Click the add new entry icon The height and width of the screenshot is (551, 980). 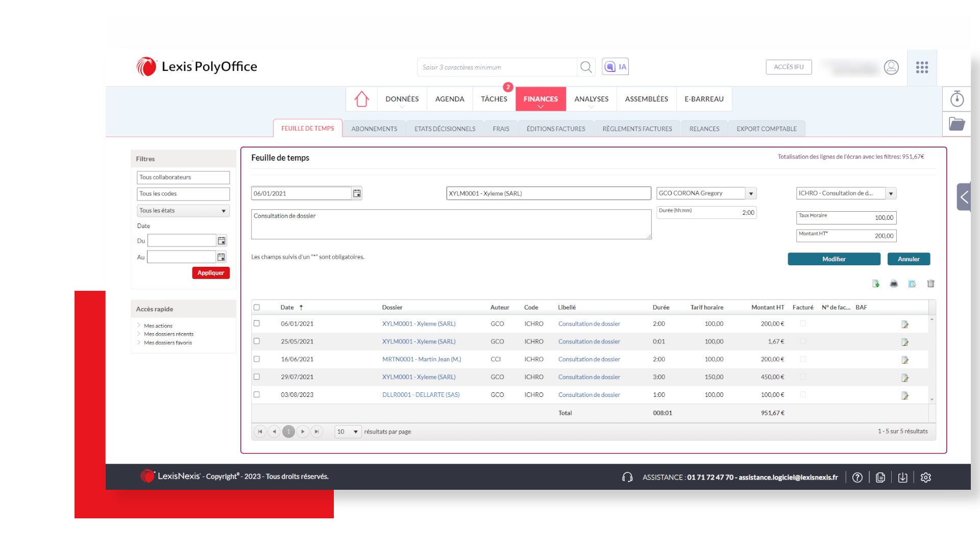coord(876,284)
